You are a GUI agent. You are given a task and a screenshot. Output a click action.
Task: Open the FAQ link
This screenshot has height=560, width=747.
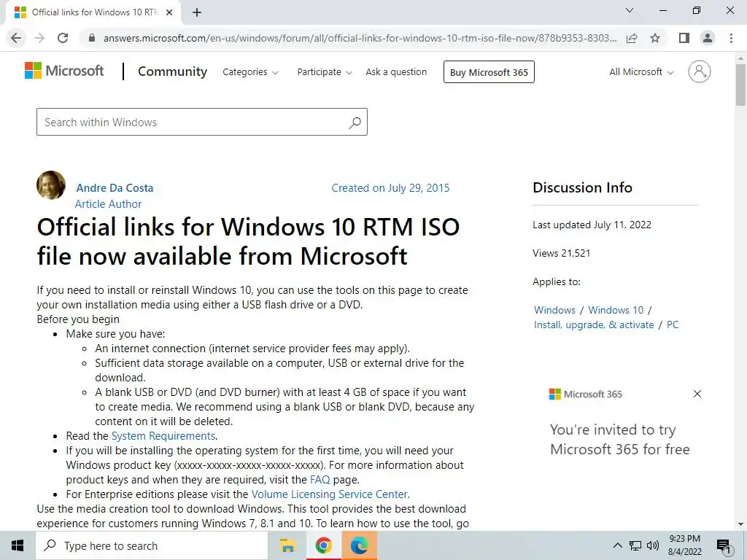[320, 480]
